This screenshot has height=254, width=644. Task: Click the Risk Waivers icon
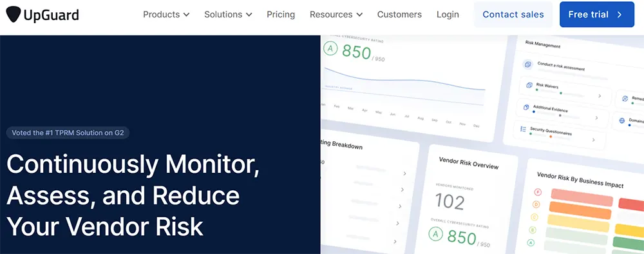tap(529, 85)
